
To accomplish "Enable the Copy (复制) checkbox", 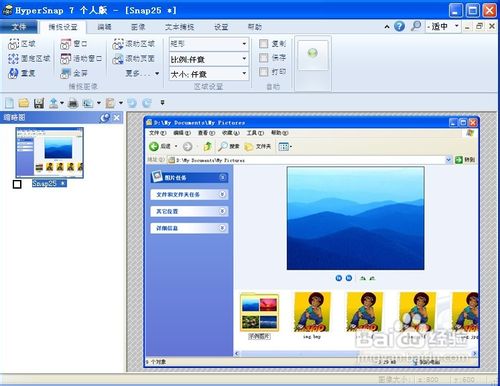I will 264,44.
